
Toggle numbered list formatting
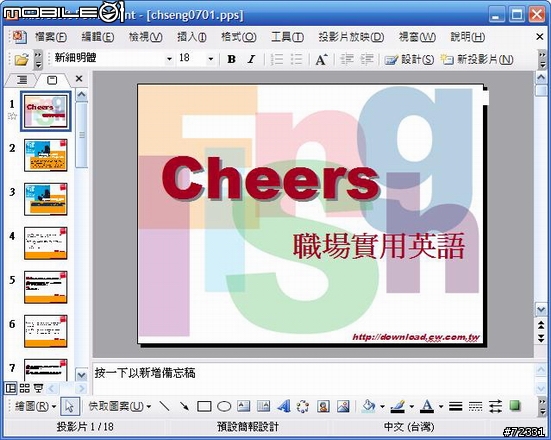point(277,59)
